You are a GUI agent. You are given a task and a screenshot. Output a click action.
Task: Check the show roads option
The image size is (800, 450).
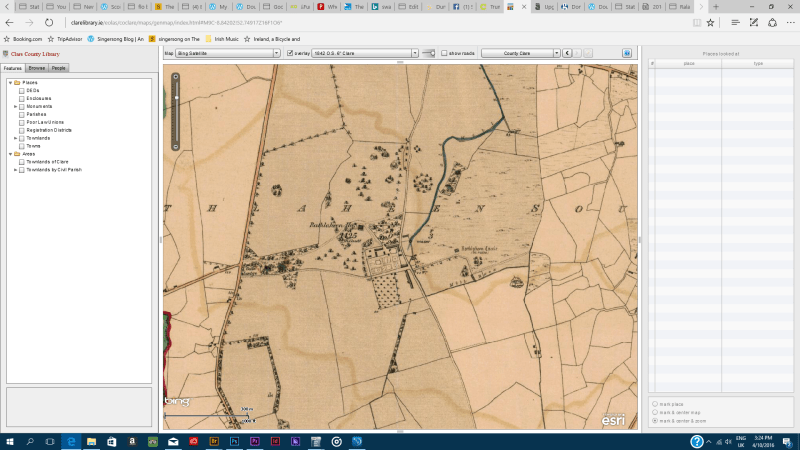(444, 52)
